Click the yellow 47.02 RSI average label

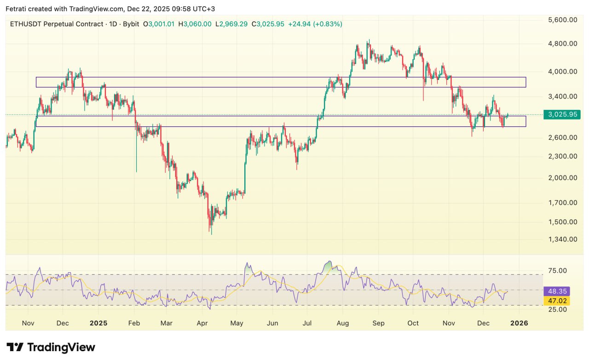pos(557,301)
